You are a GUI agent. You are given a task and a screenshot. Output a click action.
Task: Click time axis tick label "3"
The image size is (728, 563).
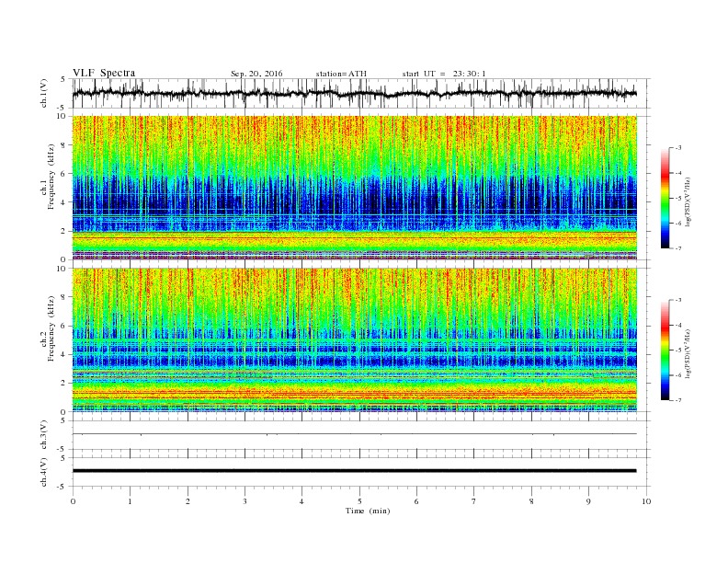pos(245,501)
